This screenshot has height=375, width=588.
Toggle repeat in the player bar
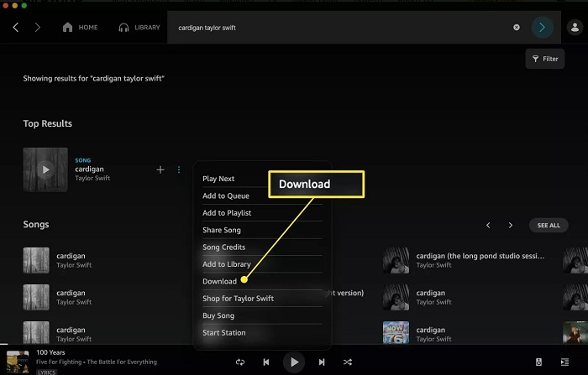[x=240, y=362]
